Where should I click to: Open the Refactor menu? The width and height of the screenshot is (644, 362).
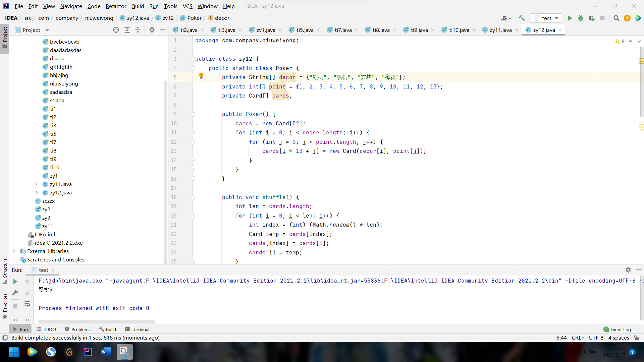(x=116, y=6)
